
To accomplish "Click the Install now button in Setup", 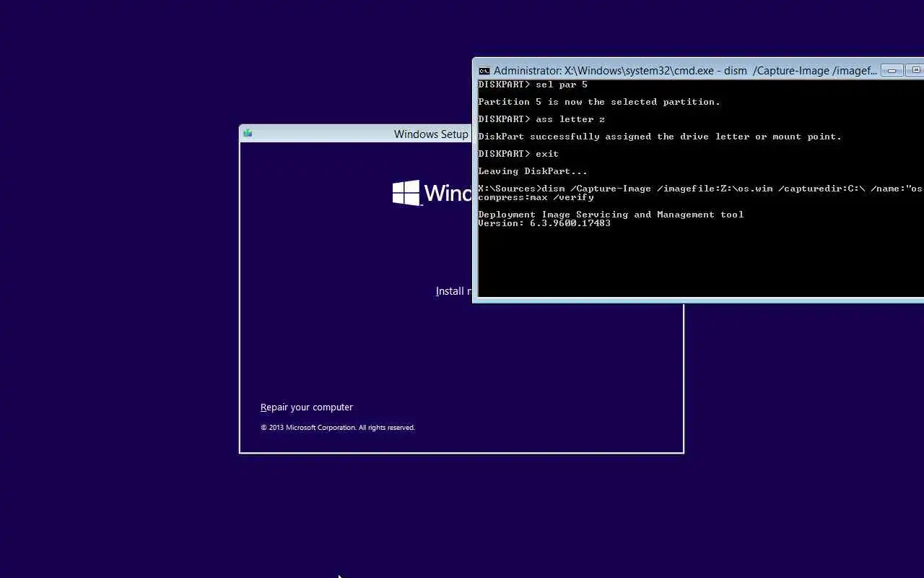I will (x=453, y=291).
